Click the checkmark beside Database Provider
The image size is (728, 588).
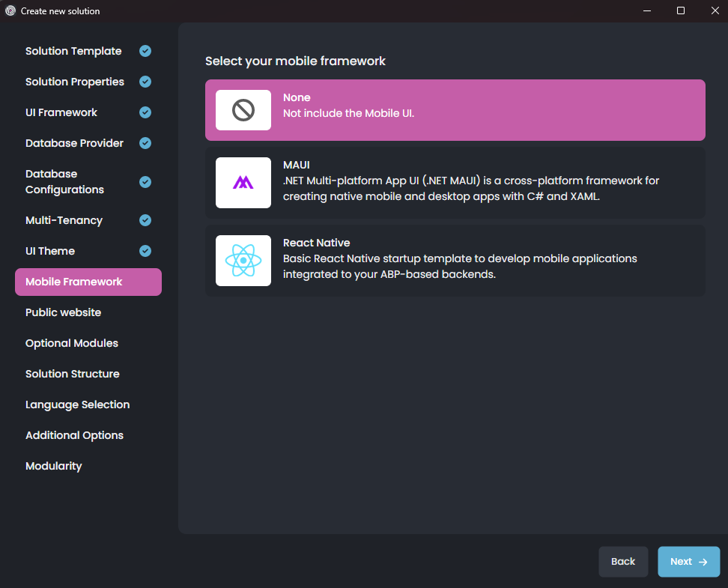coord(145,142)
